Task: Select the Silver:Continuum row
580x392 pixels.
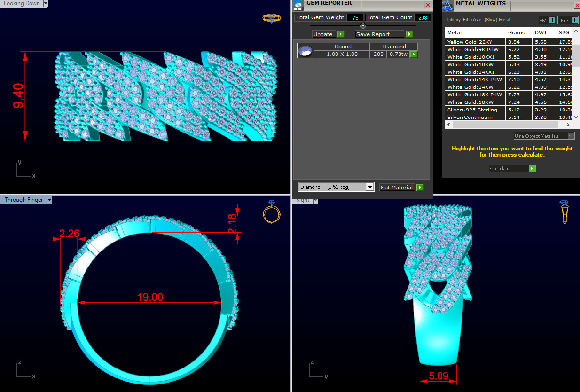Action: pos(509,117)
